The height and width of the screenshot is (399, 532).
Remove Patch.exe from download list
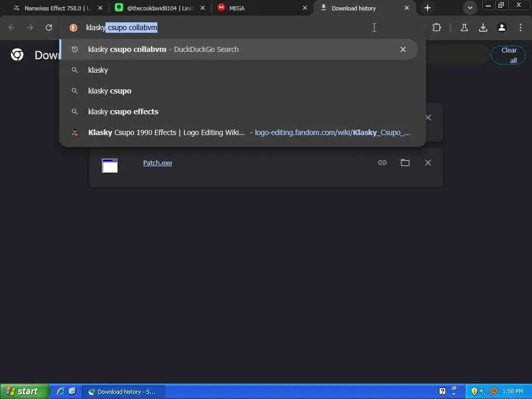click(428, 163)
